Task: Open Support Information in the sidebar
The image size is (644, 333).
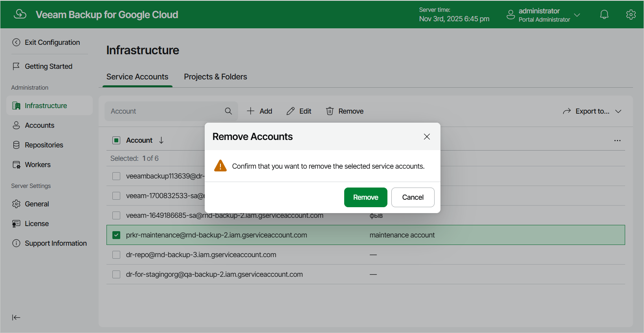Action: click(x=50, y=243)
